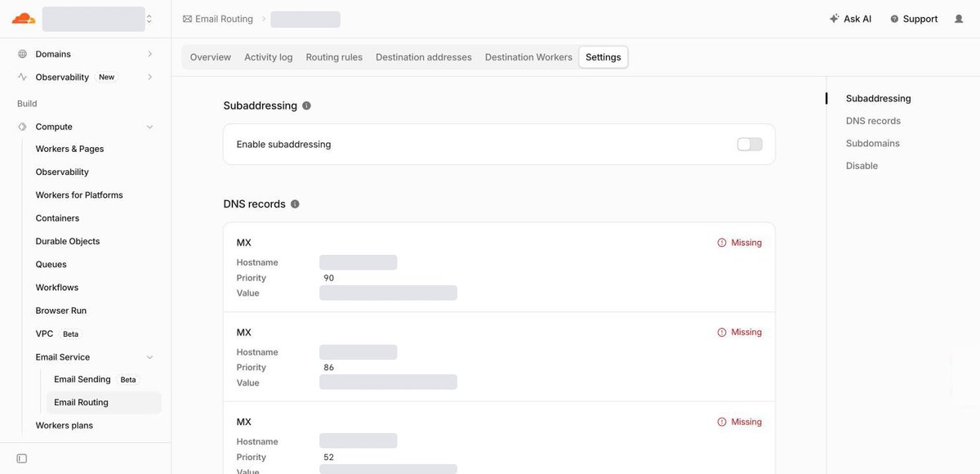
Task: Click the Cloudflare logo
Action: point(23,19)
